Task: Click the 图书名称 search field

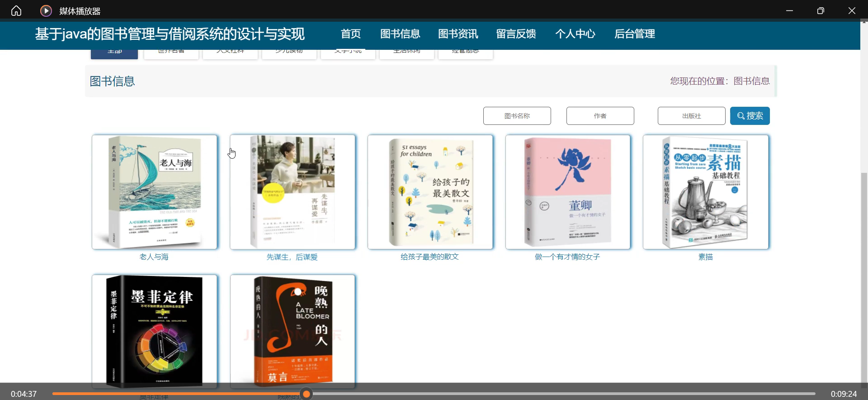Action: click(x=517, y=116)
